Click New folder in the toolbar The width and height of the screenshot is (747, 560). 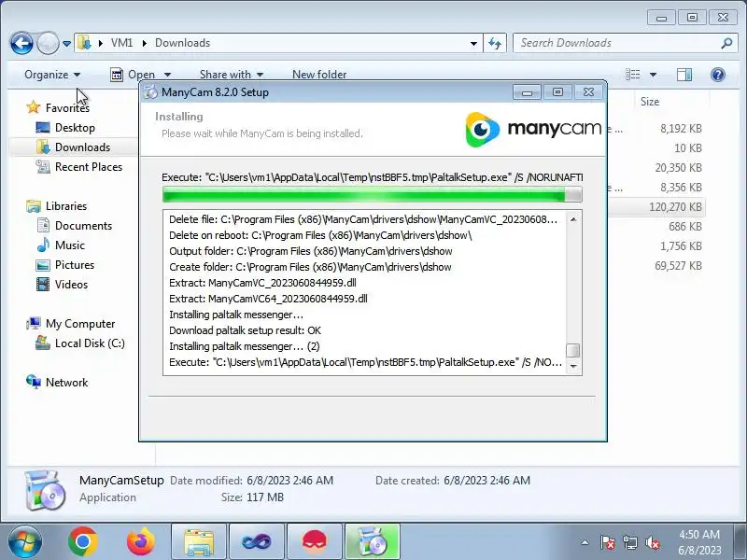319,75
